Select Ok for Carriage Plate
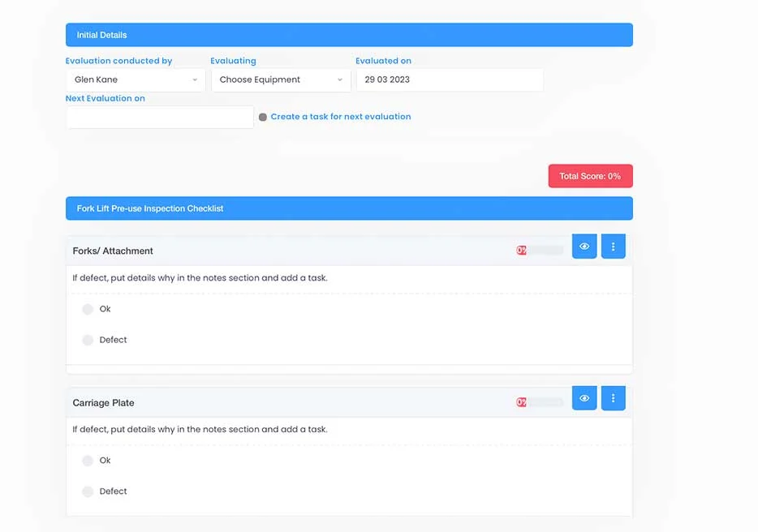Image resolution: width=758 pixels, height=532 pixels. (88, 461)
